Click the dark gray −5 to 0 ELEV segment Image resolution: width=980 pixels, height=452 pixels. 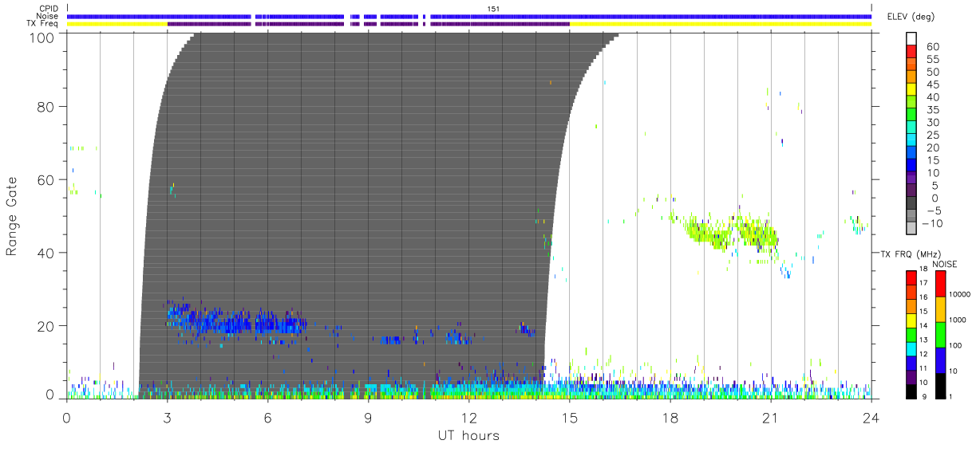[x=911, y=204]
